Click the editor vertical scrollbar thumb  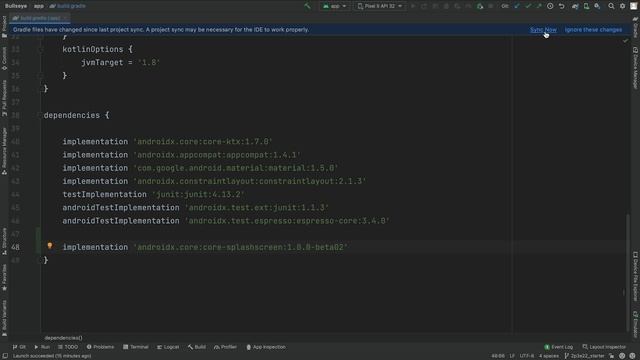(x=628, y=273)
